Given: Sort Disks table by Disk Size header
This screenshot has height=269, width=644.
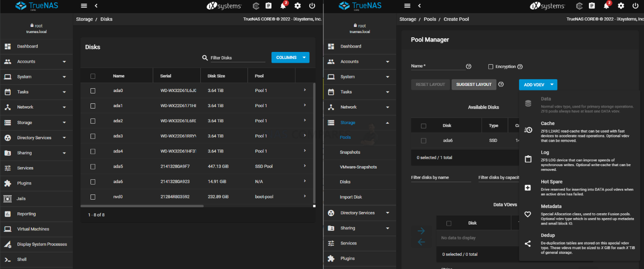Looking at the screenshot, I should (216, 76).
